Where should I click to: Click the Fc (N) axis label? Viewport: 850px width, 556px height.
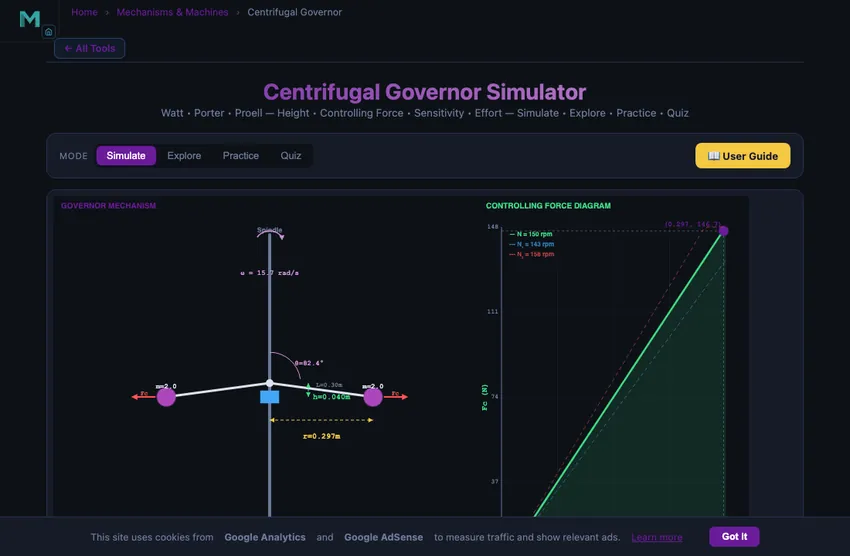[485, 397]
